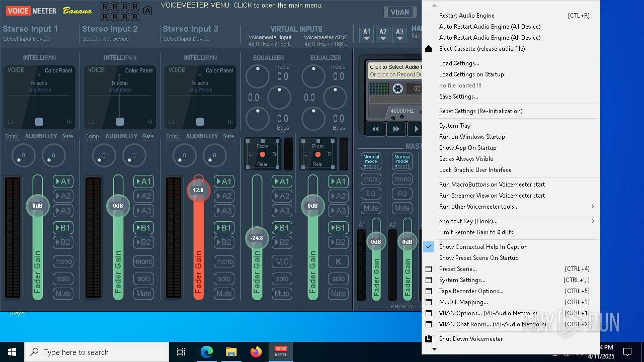Open Color Panel on Stereo Input 1
This screenshot has width=644, height=362.
tap(58, 71)
